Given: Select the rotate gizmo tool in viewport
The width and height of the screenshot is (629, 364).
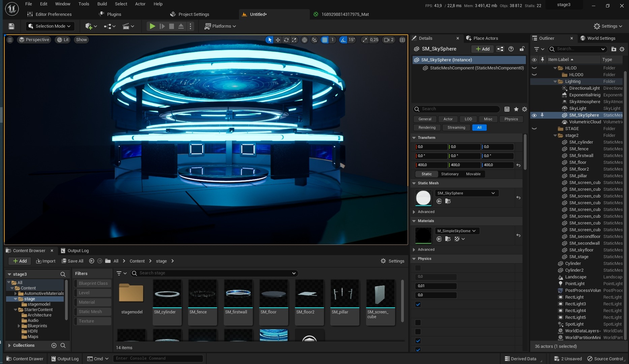Looking at the screenshot, I should pos(286,40).
